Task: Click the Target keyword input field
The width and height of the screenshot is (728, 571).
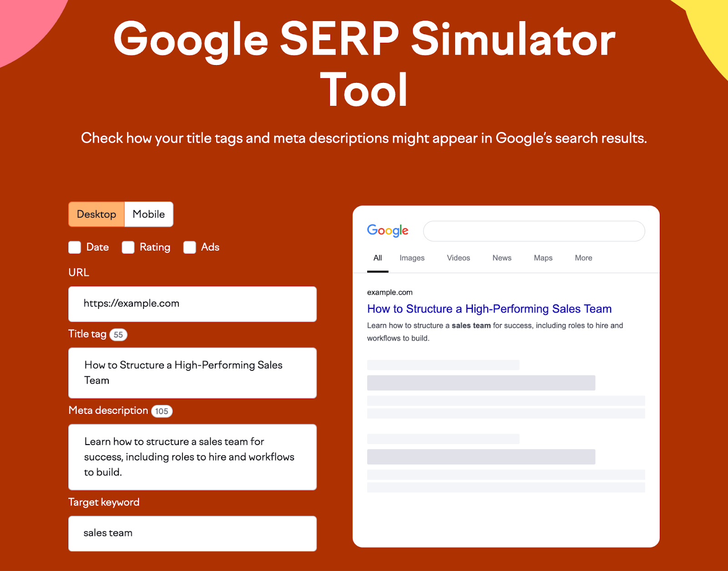Action: pyautogui.click(x=192, y=533)
